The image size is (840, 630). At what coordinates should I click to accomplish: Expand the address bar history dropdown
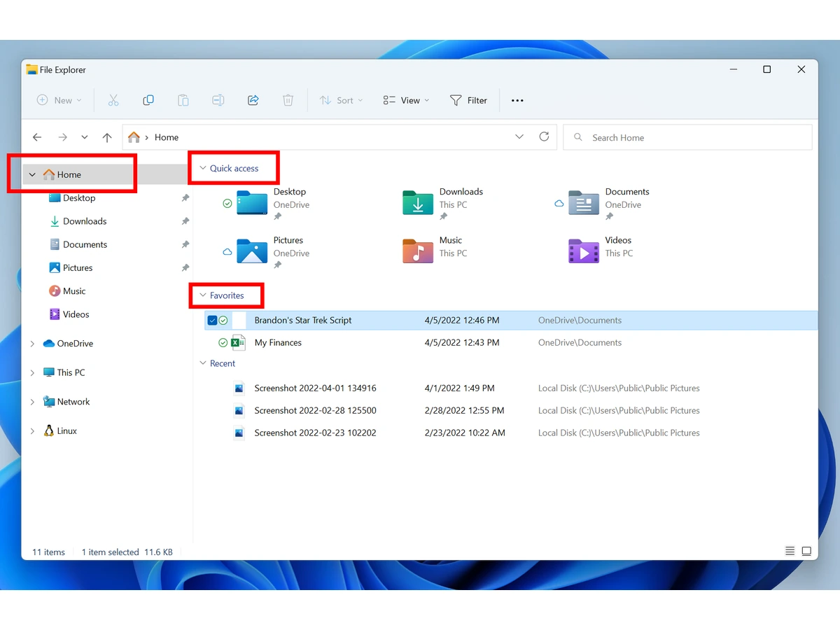(x=519, y=136)
